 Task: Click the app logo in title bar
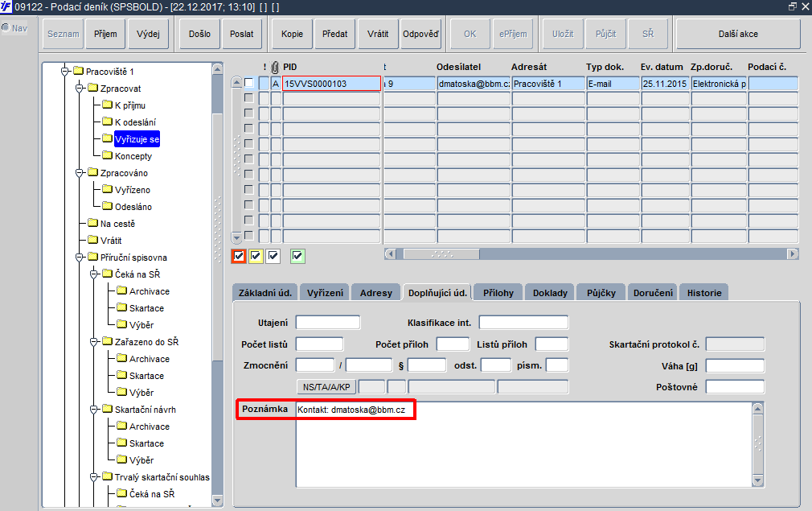(6, 6)
